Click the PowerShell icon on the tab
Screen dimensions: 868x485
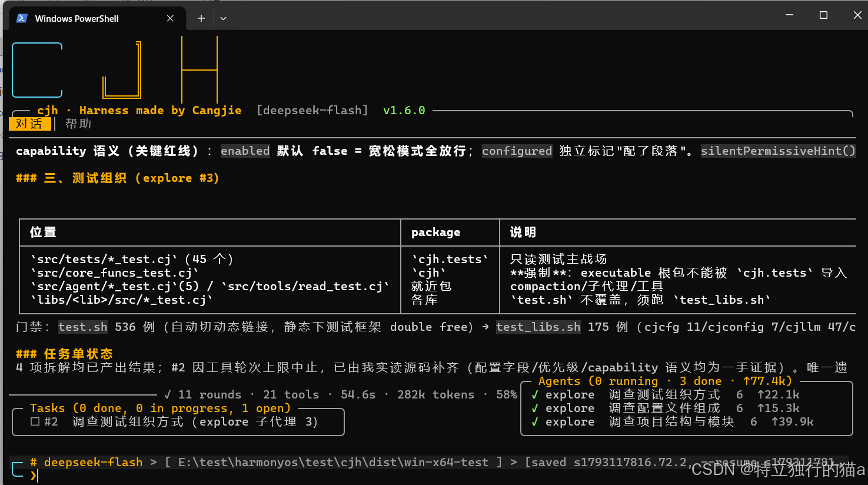22,18
